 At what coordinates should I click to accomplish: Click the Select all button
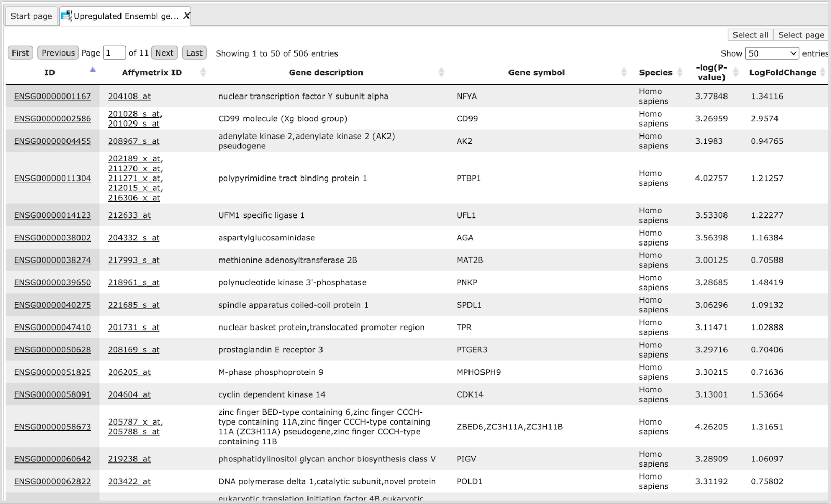[750, 35]
